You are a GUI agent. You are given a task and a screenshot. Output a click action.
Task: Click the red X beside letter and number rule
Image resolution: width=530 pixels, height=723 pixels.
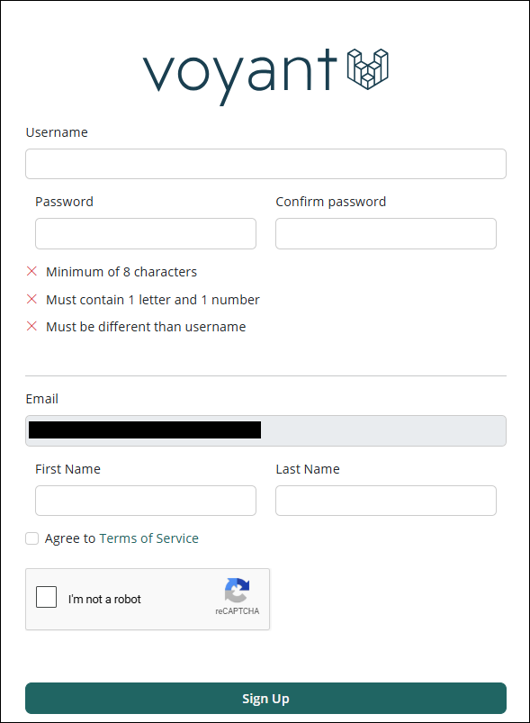point(32,299)
